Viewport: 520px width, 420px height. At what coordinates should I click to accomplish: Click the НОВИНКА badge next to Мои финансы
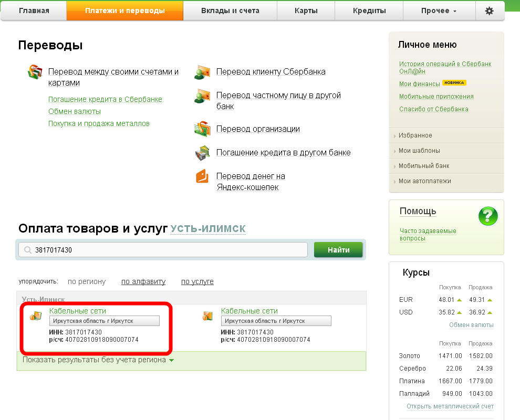click(454, 82)
